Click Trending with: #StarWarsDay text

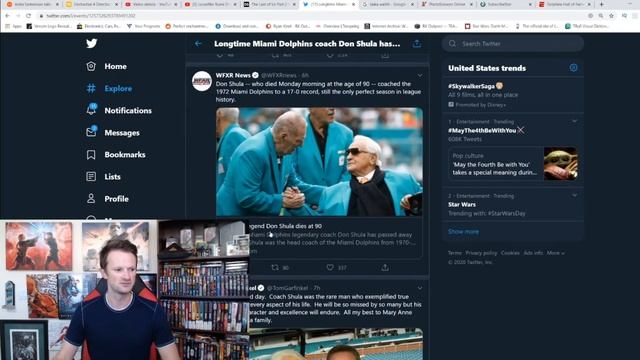point(487,213)
